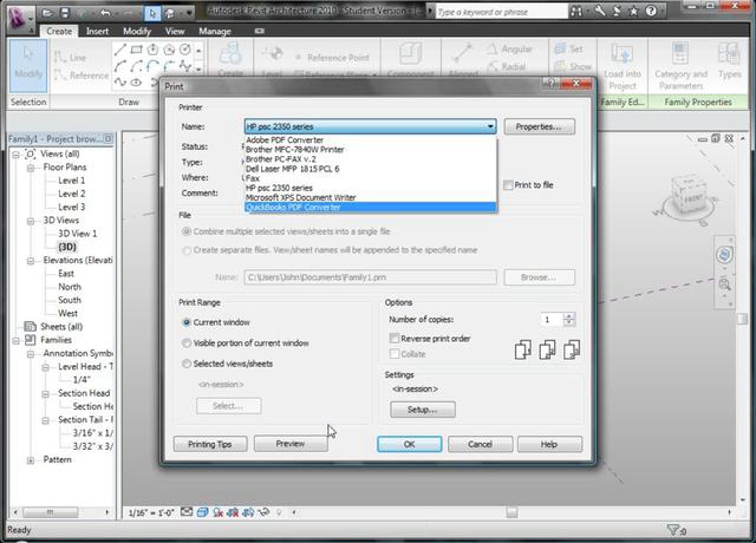Click the favorites star icon in title bar

pos(633,12)
